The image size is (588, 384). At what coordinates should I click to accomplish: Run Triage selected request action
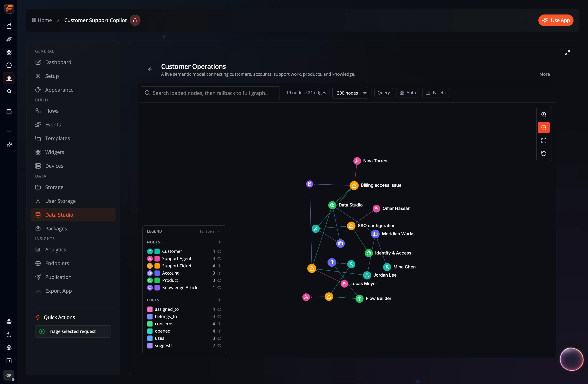click(x=73, y=331)
